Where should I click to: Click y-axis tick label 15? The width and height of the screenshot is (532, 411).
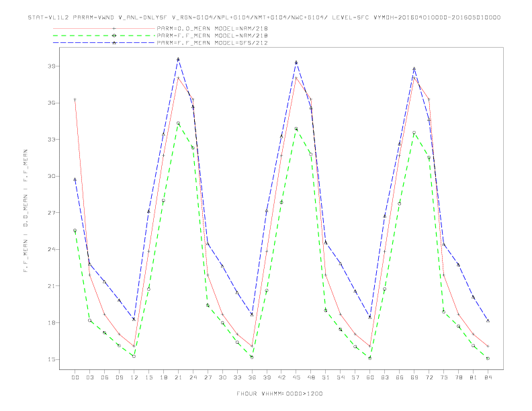52,359
